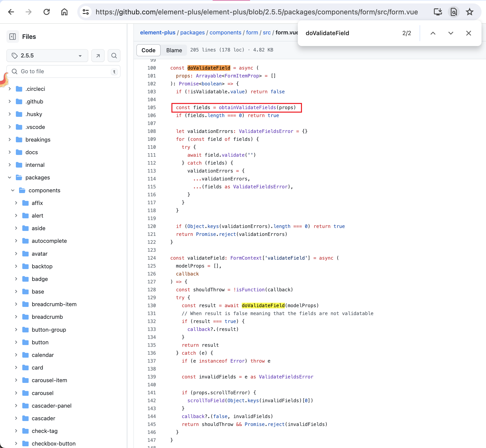Click the install app icon in address bar
The height and width of the screenshot is (448, 486).
tap(438, 12)
